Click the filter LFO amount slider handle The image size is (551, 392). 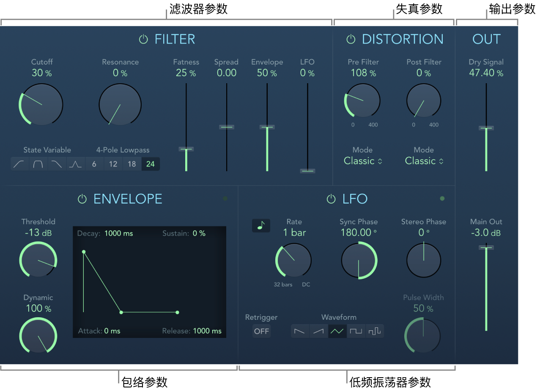pyautogui.click(x=307, y=171)
